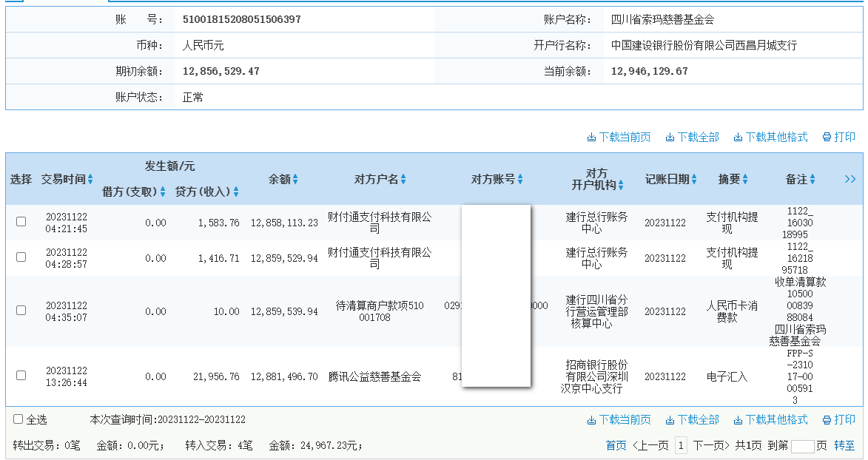The width and height of the screenshot is (868, 460).
Task: Sort by 备注 column arrows
Action: (x=812, y=180)
